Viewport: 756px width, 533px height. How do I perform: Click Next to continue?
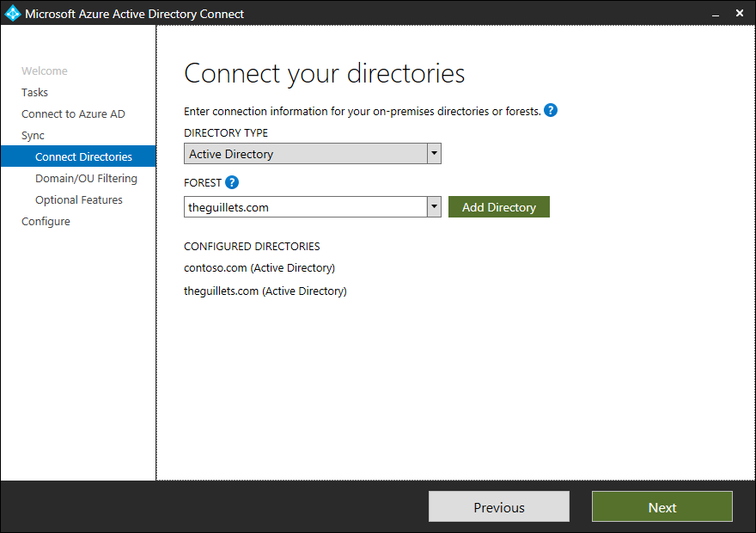(661, 506)
